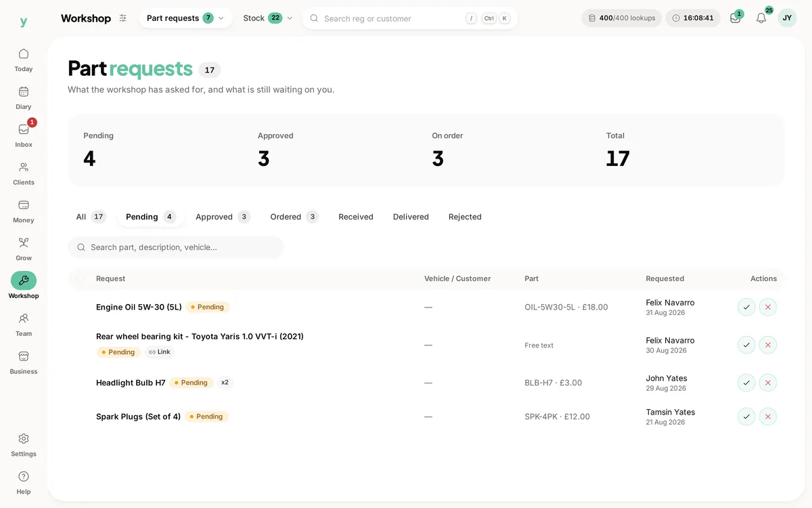This screenshot has height=508, width=812.
Task: Switch to the Approved tab
Action: click(x=223, y=217)
